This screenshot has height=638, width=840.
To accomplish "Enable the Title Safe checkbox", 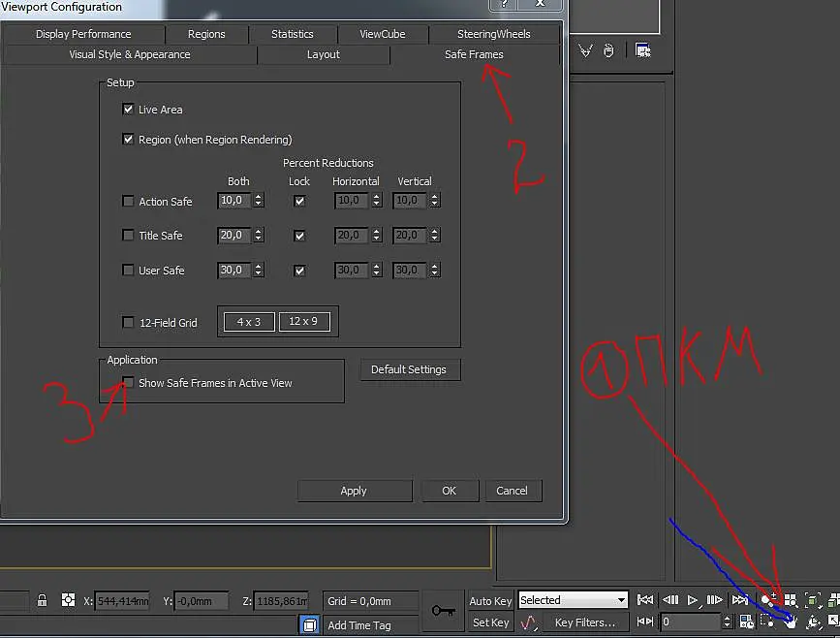I will click(128, 235).
